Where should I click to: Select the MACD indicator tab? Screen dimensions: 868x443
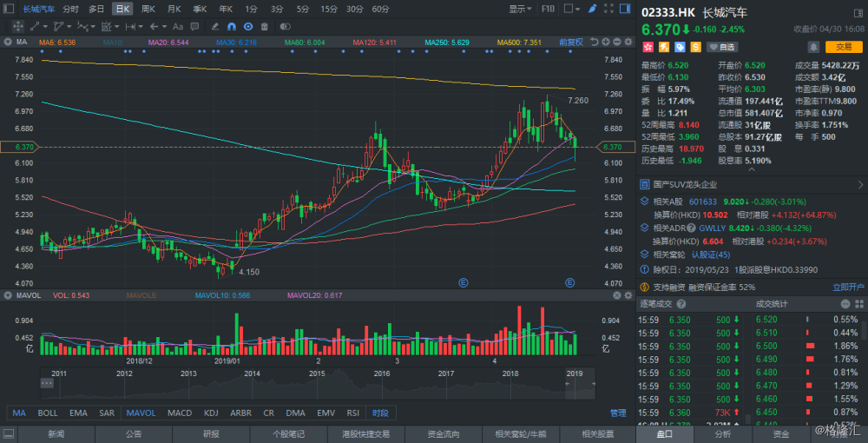pyautogui.click(x=179, y=413)
